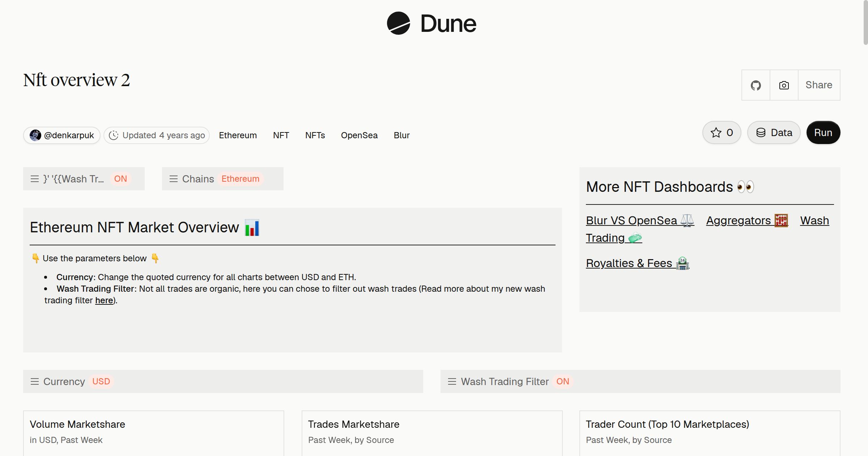The image size is (868, 456).
Task: Click the hamburger icon beside Chains
Action: tap(174, 179)
